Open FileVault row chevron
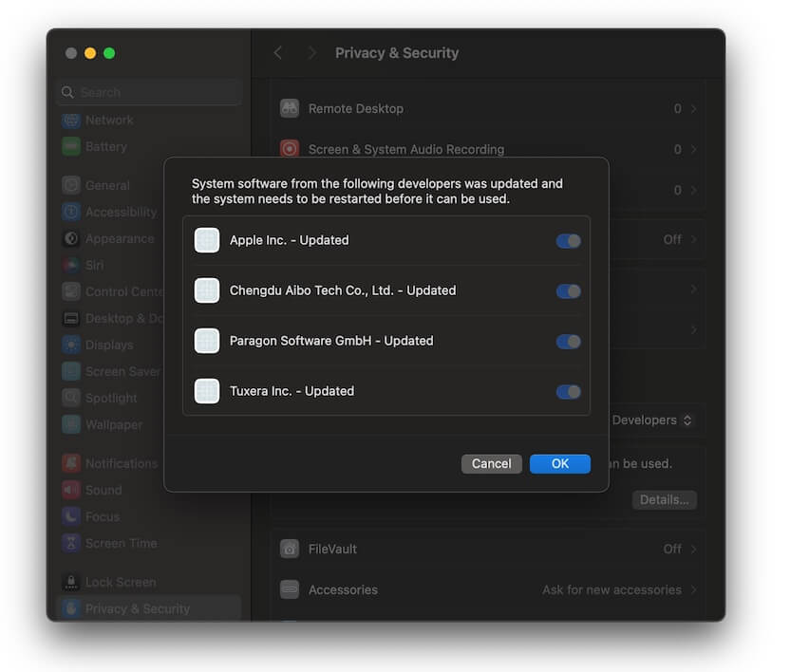This screenshot has height=672, width=790. (694, 549)
